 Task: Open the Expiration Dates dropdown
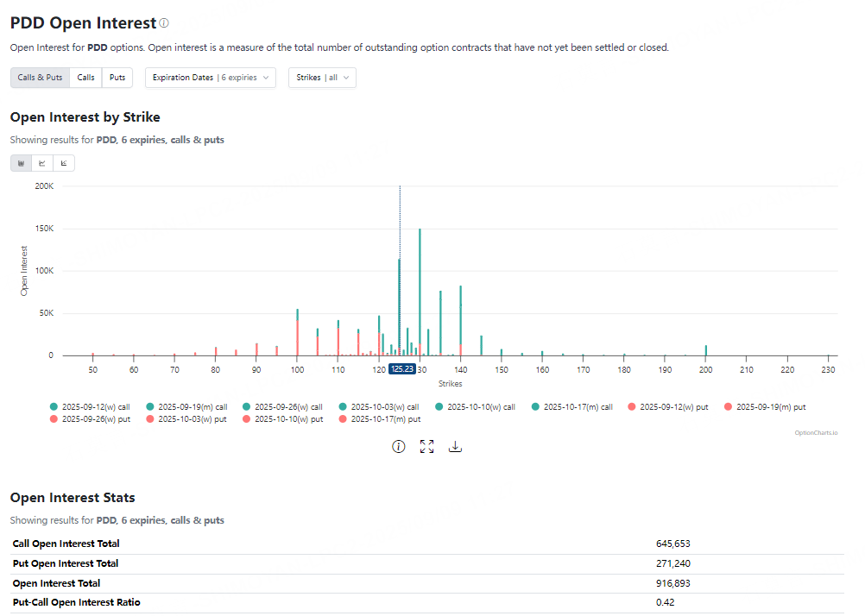[x=210, y=78]
